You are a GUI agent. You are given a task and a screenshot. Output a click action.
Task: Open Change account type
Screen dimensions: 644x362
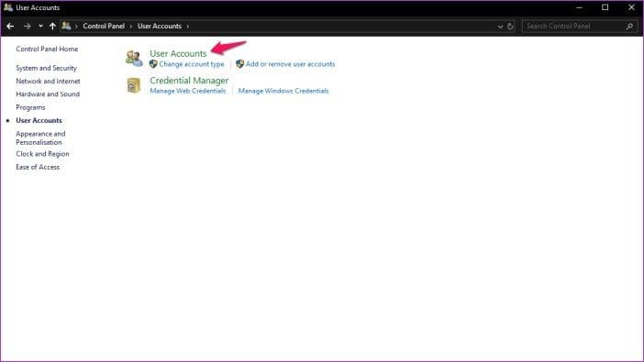tap(192, 64)
